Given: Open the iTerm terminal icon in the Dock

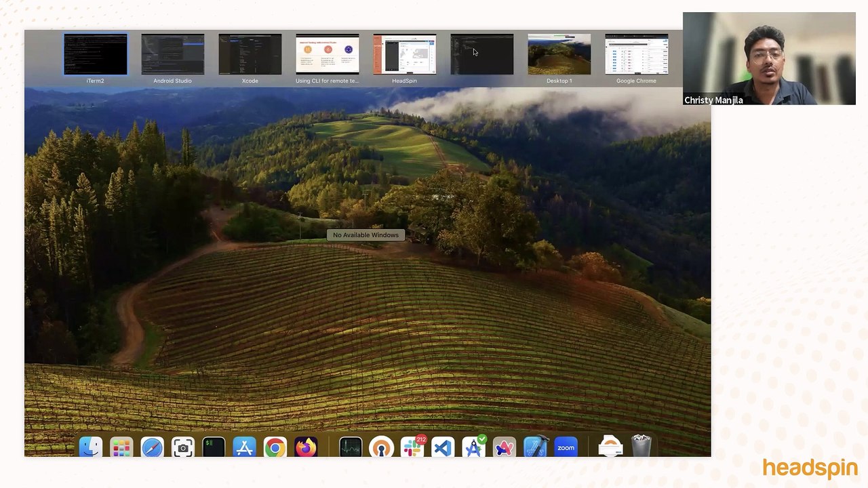Looking at the screenshot, I should tap(214, 447).
